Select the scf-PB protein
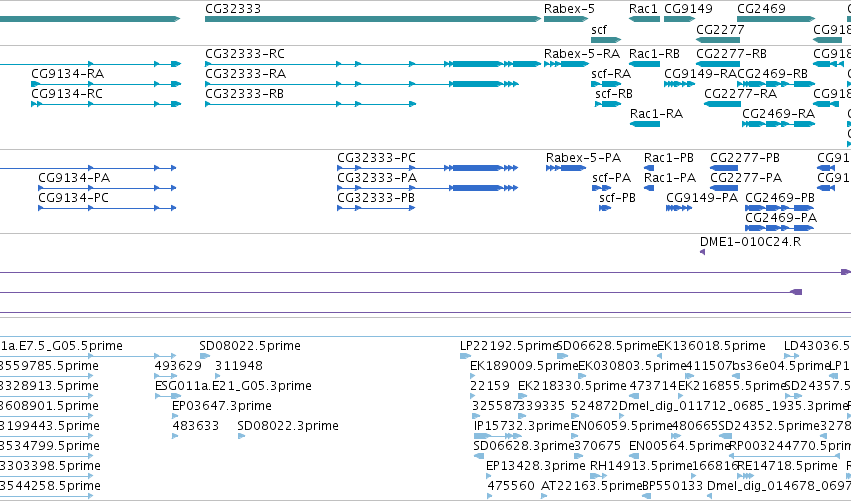851x501 pixels. click(605, 208)
